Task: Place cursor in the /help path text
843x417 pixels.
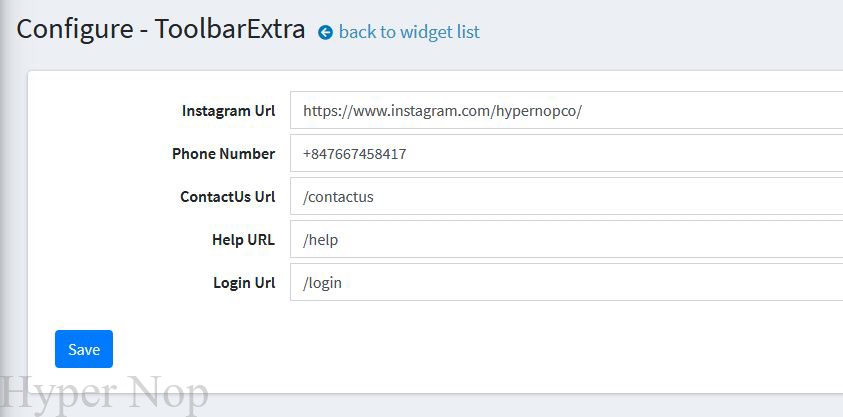Action: [320, 240]
